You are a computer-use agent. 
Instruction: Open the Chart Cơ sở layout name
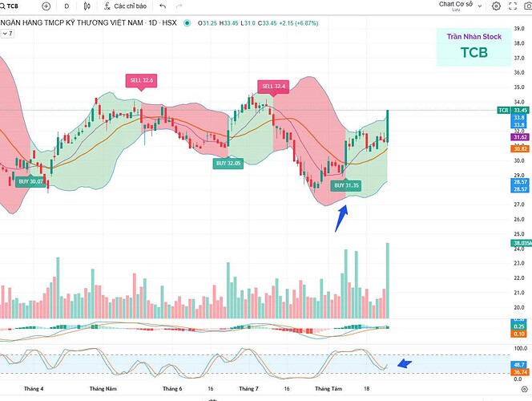tap(456, 5)
